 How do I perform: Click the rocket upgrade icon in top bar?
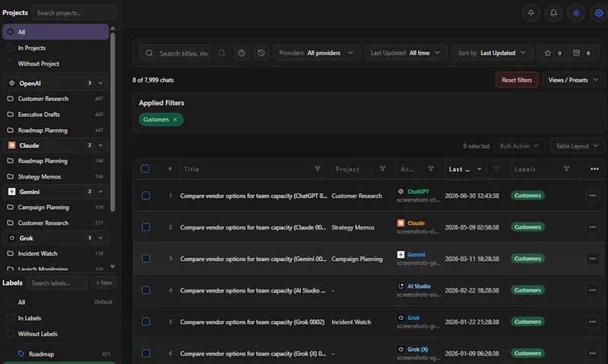click(x=530, y=13)
